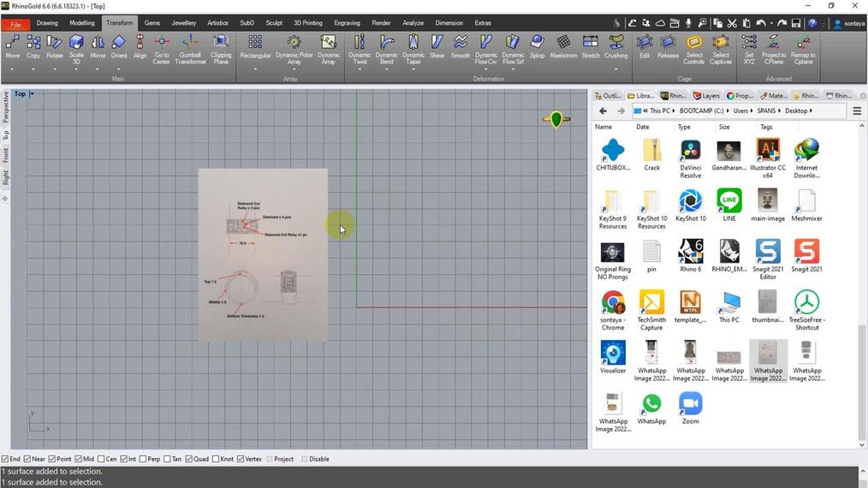
Task: Click the Remap to CPlane tool
Action: click(803, 50)
